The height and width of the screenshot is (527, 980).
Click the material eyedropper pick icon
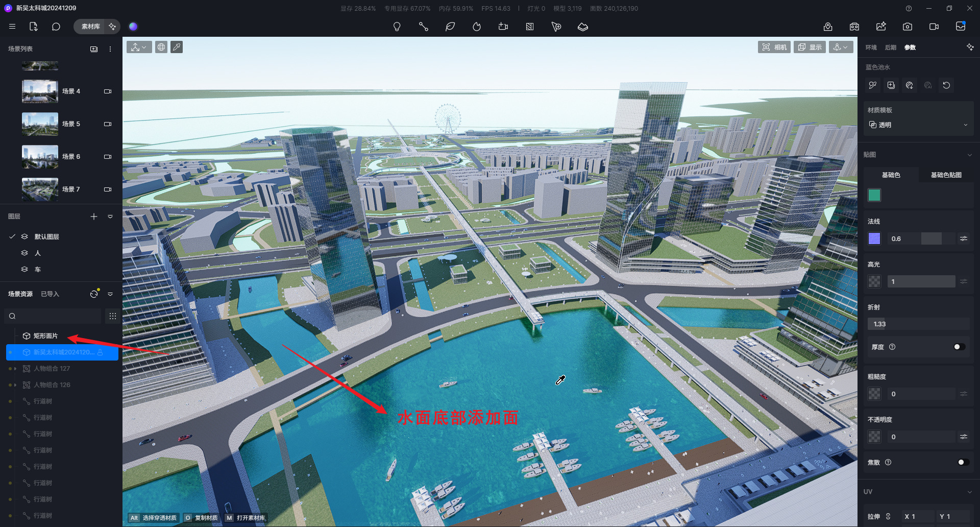pyautogui.click(x=873, y=85)
